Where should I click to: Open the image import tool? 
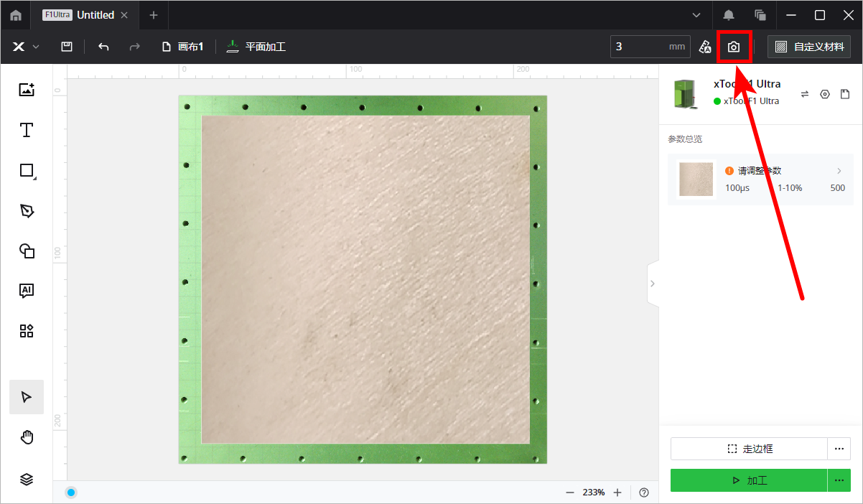pyautogui.click(x=27, y=90)
